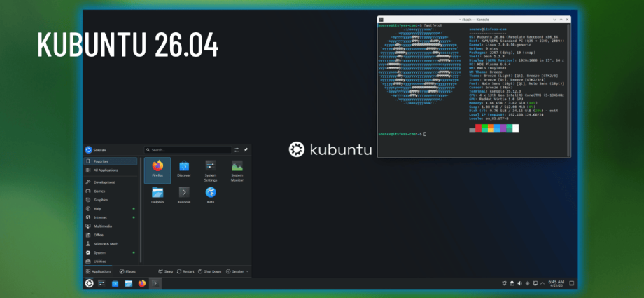644x298 pixels.
Task: Open the Graphics category
Action: coord(111,200)
